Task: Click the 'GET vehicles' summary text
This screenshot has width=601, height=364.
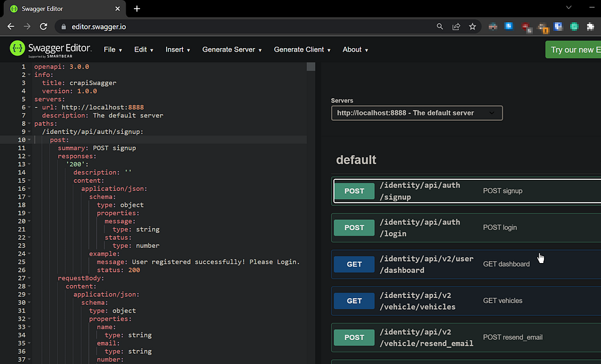Action: (503, 301)
